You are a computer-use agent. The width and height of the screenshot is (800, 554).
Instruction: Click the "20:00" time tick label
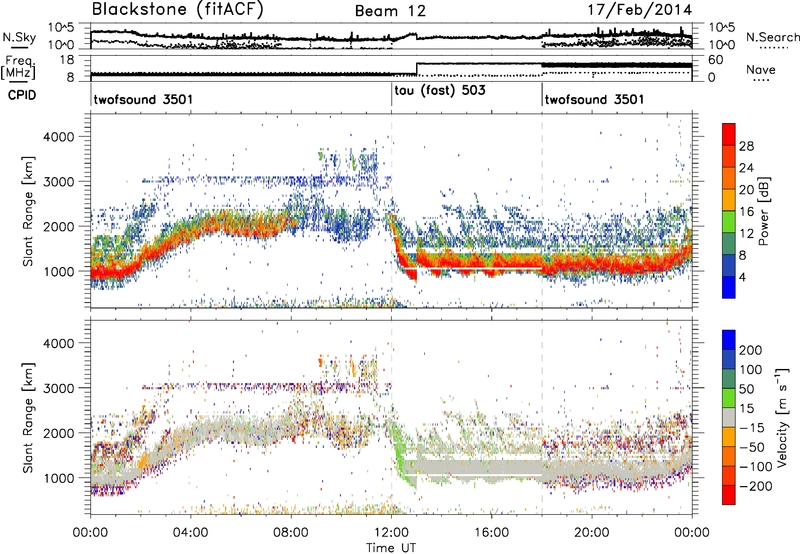(591, 533)
